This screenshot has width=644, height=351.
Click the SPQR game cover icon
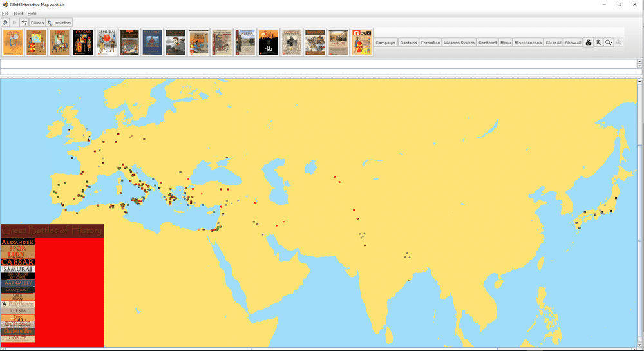tap(36, 43)
